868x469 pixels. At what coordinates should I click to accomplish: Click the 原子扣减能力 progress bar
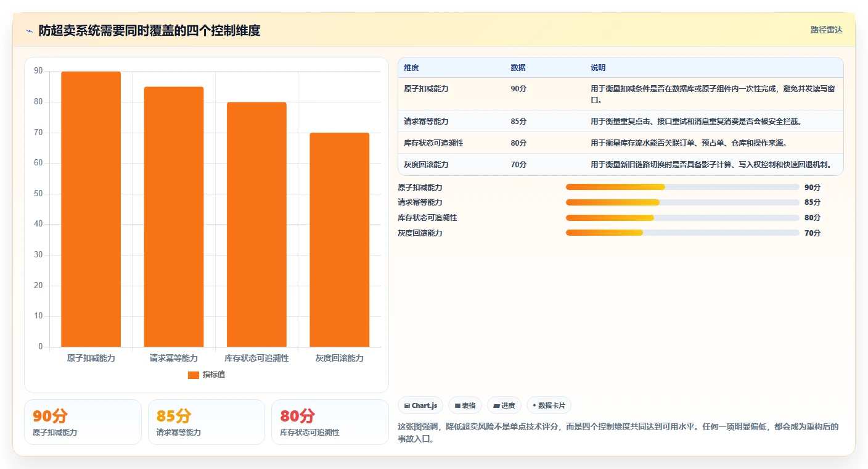(682, 187)
